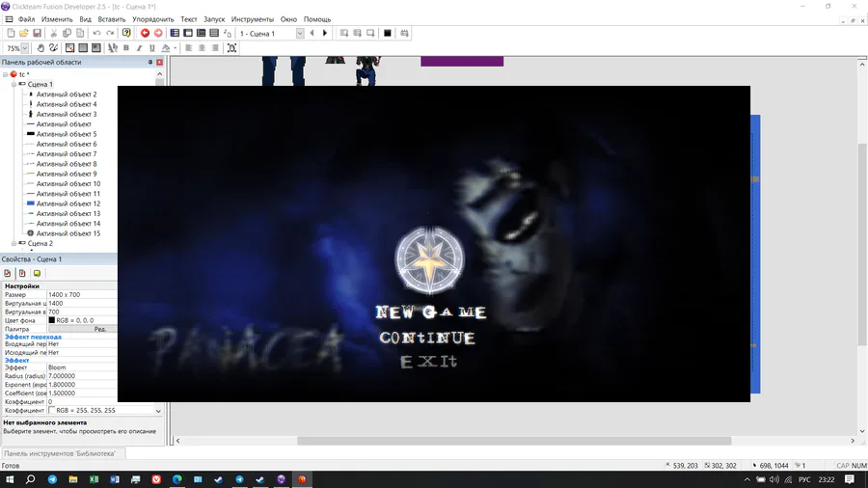Open Windows Start menu
This screenshot has width=868, height=488.
tap(10, 479)
